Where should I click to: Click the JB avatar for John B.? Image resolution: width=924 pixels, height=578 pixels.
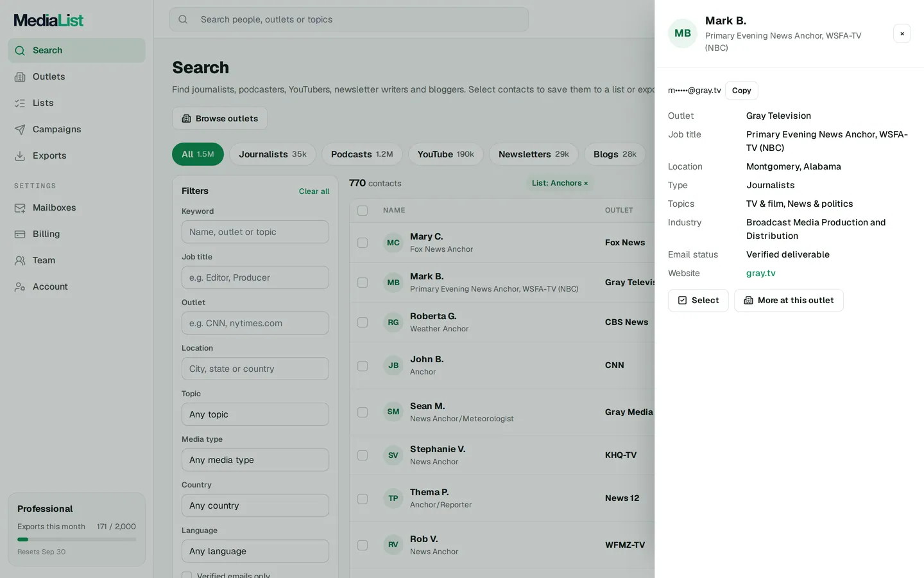click(393, 365)
